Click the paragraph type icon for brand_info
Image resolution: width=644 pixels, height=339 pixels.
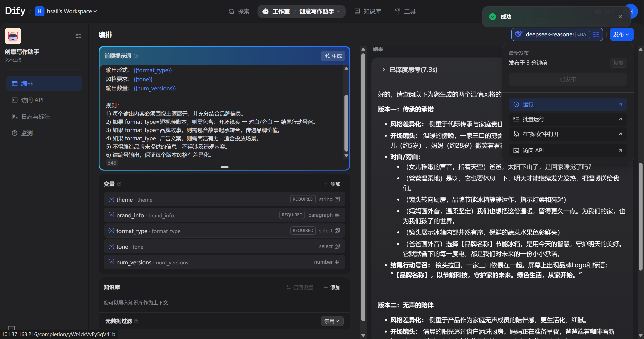coord(337,215)
